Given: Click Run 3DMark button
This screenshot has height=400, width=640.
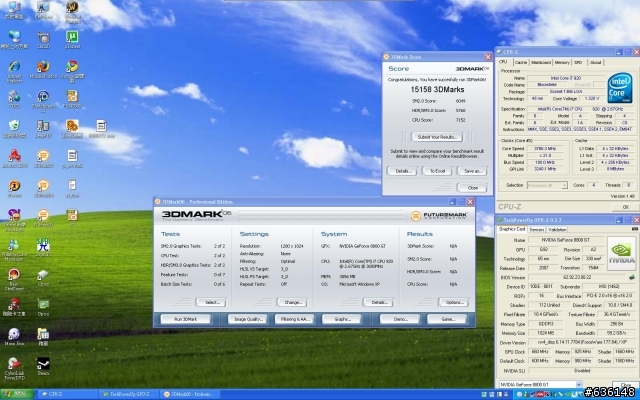Looking at the screenshot, I should (186, 319).
